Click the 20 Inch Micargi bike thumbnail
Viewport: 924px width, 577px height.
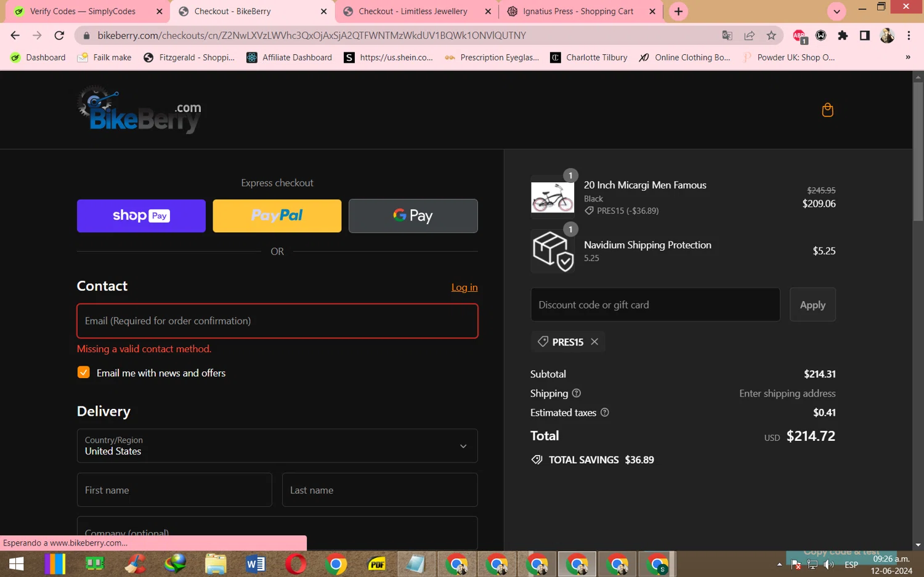[553, 197]
